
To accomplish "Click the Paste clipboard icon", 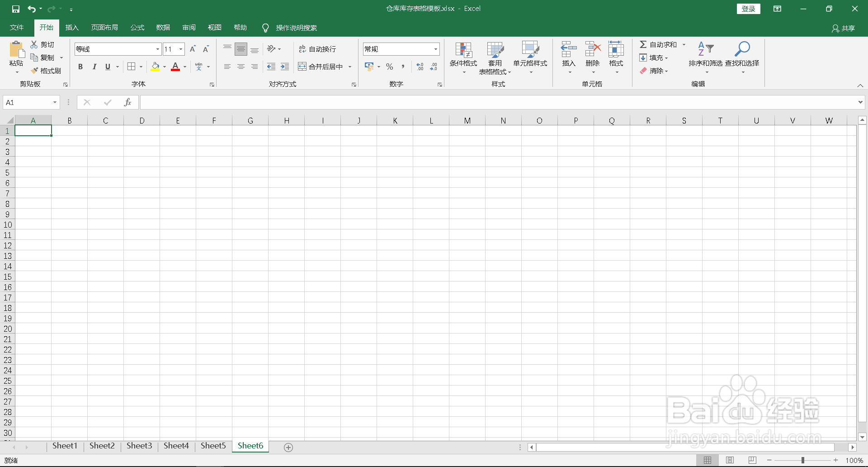I will coord(17,50).
